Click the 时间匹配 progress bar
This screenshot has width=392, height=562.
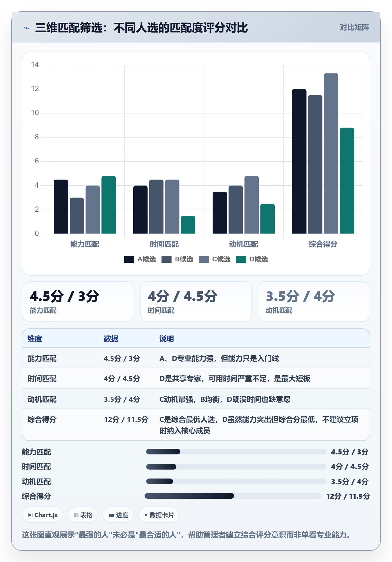[x=236, y=467]
